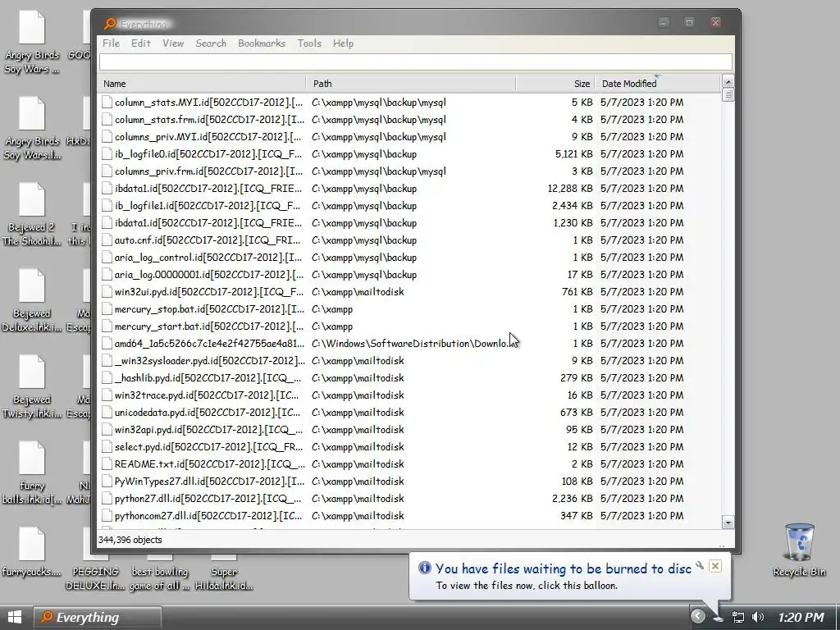
Task: Open the Windows Start button
Action: click(15, 617)
